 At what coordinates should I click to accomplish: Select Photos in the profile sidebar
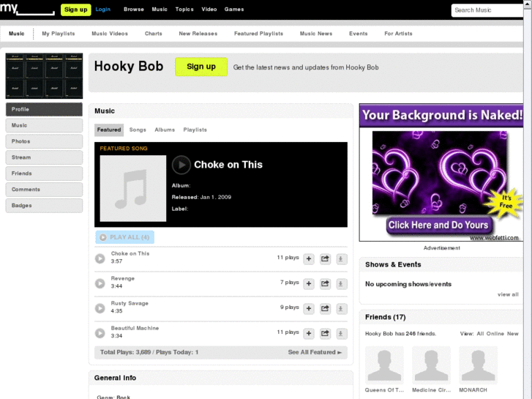tap(44, 141)
